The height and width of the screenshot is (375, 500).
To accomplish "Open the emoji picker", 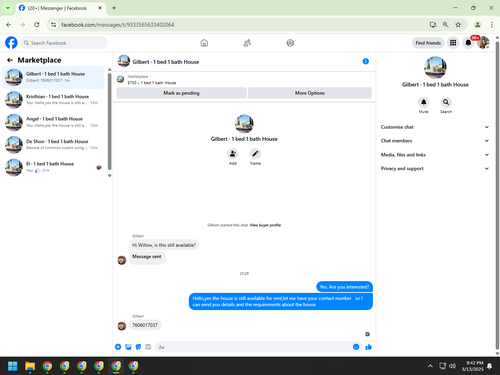I will (x=356, y=347).
